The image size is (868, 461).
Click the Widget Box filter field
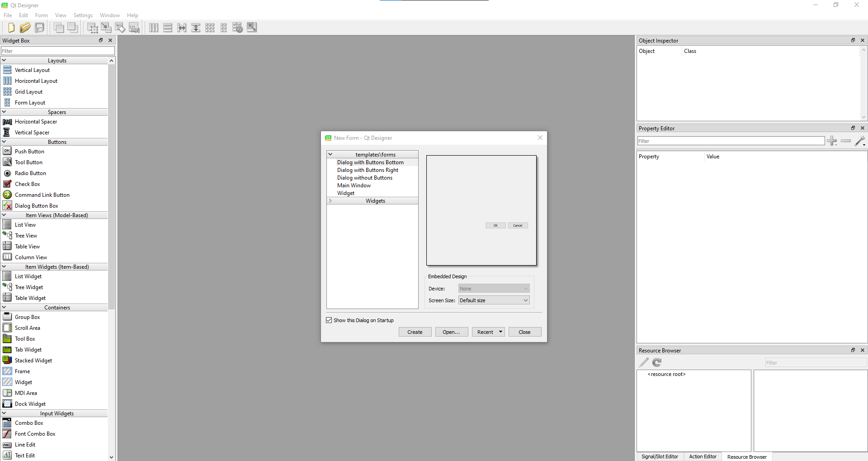tap(58, 51)
